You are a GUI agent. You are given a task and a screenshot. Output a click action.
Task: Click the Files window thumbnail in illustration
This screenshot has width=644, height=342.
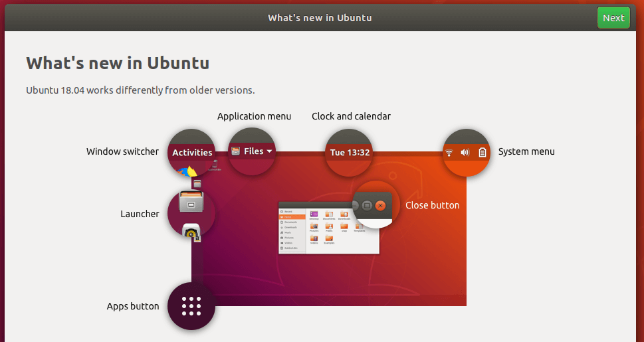319,229
